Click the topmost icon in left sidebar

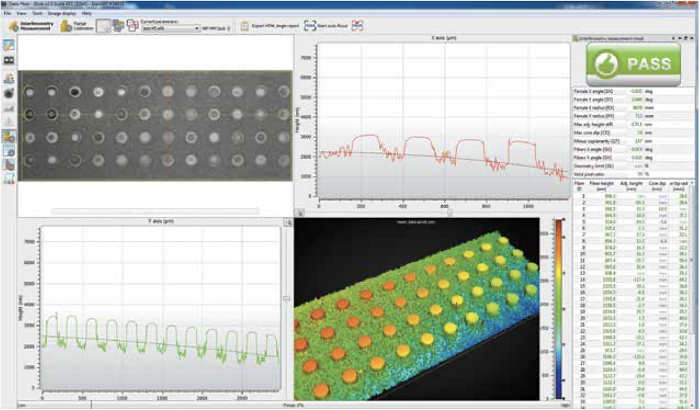click(9, 46)
